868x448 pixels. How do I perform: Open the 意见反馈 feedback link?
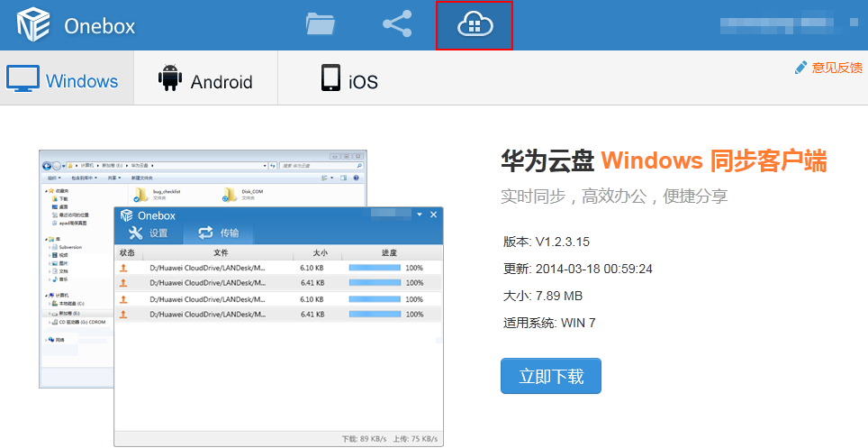828,68
